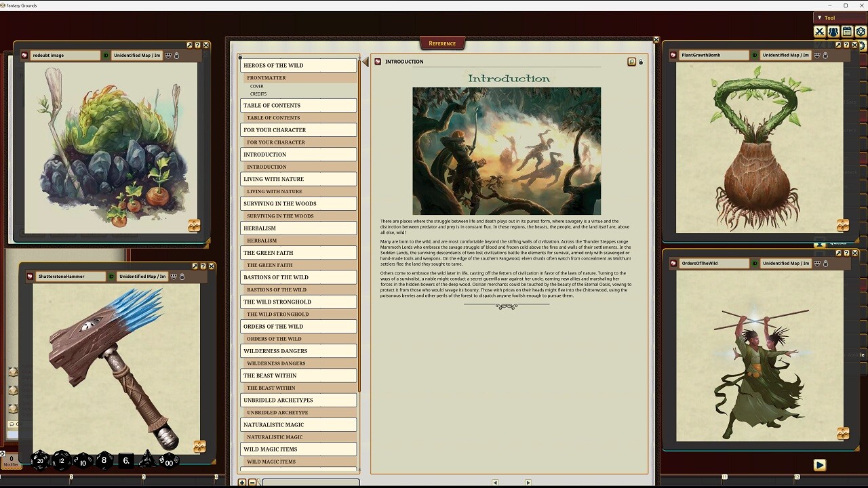Collapse the reference index with the left arrow
868x488 pixels.
pos(365,62)
